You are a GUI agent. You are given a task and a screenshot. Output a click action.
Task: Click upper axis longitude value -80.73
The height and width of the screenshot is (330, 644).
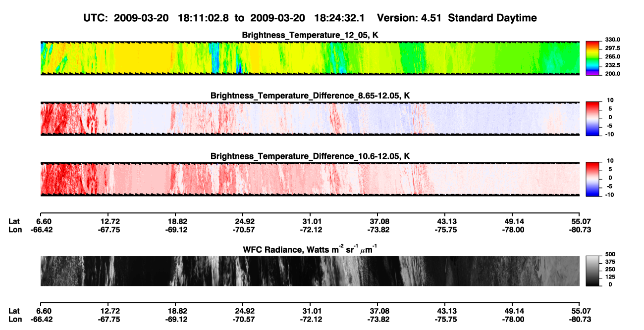click(580, 230)
